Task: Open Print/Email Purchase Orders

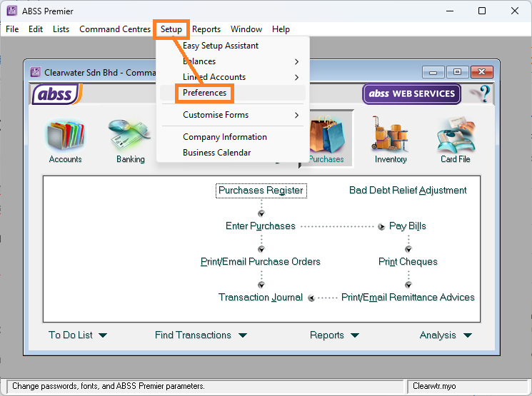Action: click(261, 262)
